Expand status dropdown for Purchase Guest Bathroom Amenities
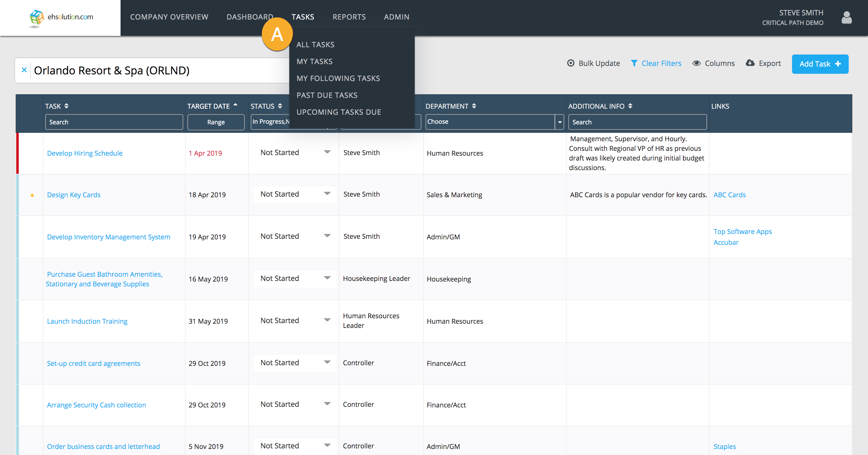Viewport: 868px width, 455px height. tap(327, 278)
